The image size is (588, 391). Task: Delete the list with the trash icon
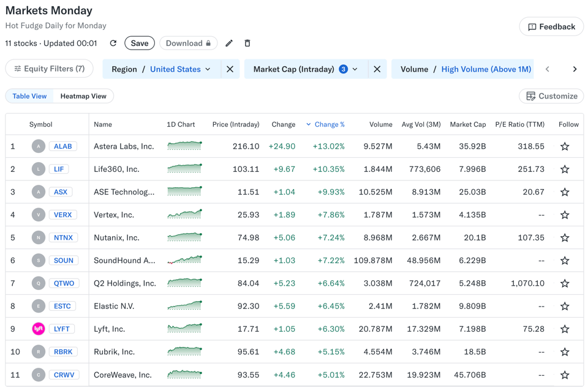pos(247,43)
